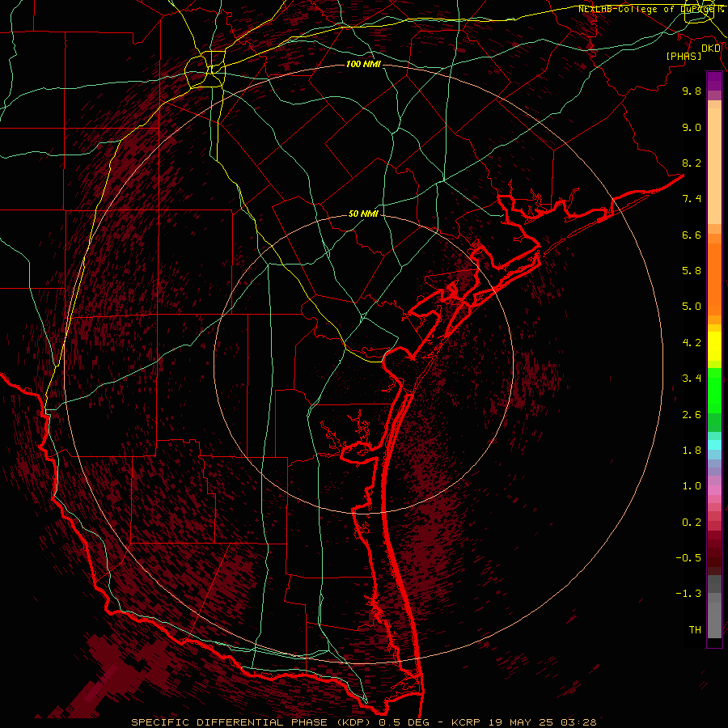Viewport: 728px width, 728px height.
Task: Click the 1.0 scale value label
Action: (x=692, y=486)
